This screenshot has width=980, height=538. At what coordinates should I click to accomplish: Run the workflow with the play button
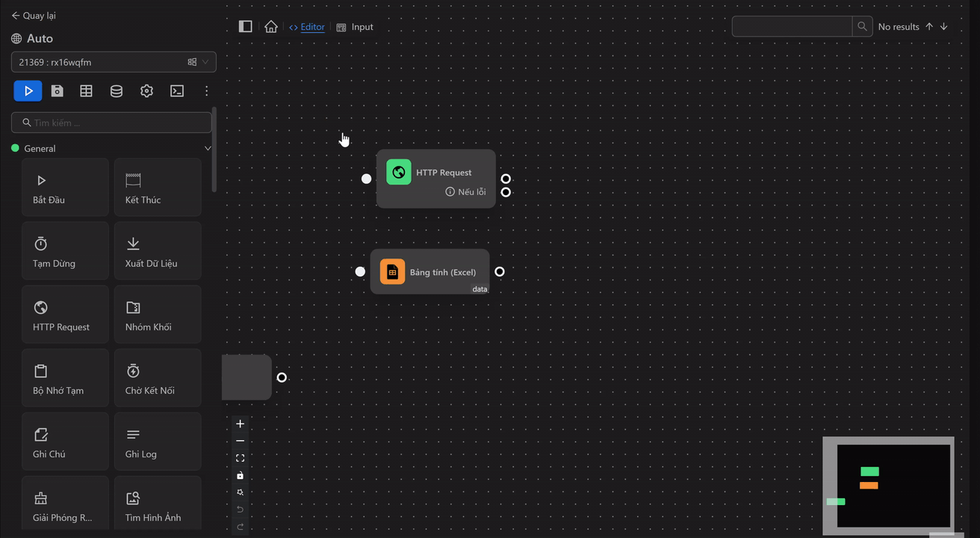28,90
